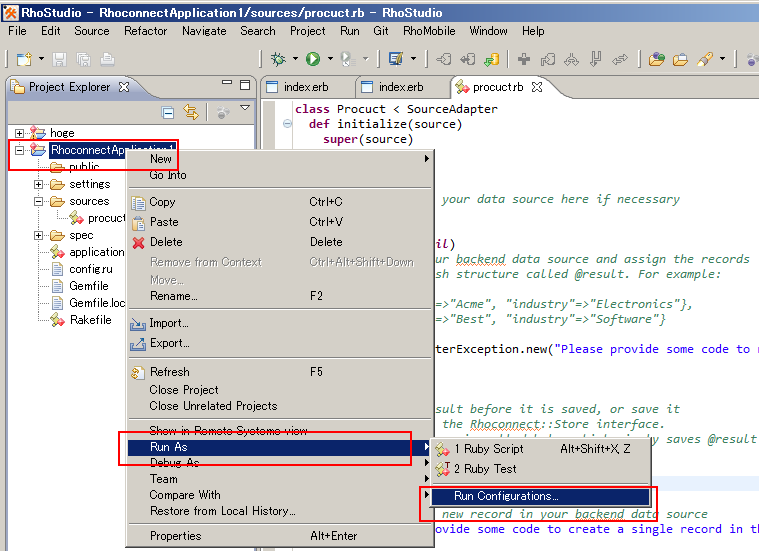Open the Run dropdown arrow
Screen dimensions: 759x551
pos(330,59)
